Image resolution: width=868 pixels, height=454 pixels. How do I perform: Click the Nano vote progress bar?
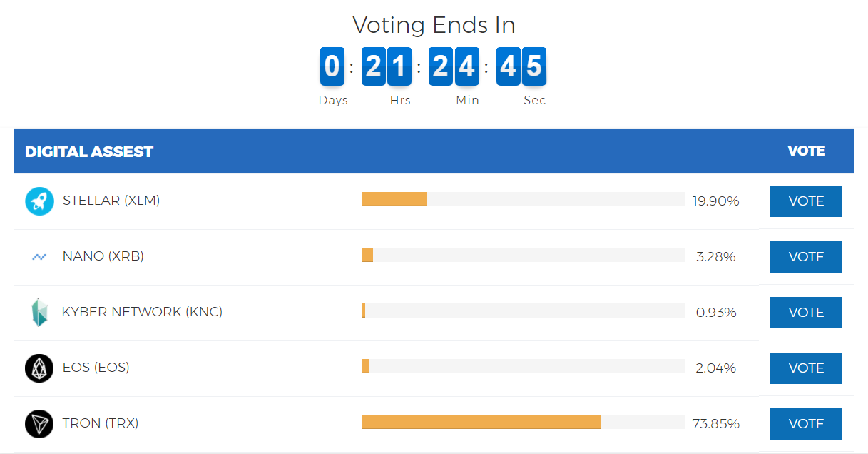524,255
